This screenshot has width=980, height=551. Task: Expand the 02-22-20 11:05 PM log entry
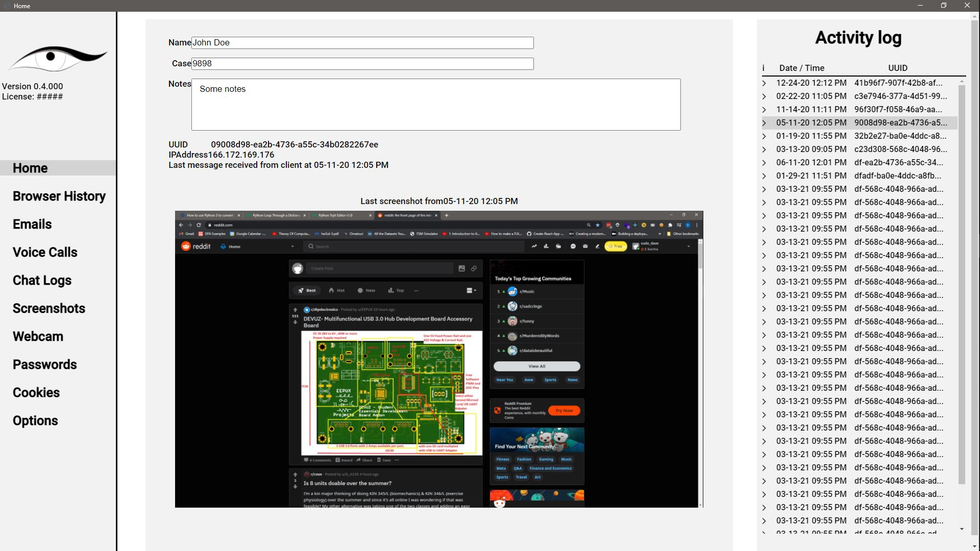click(764, 96)
